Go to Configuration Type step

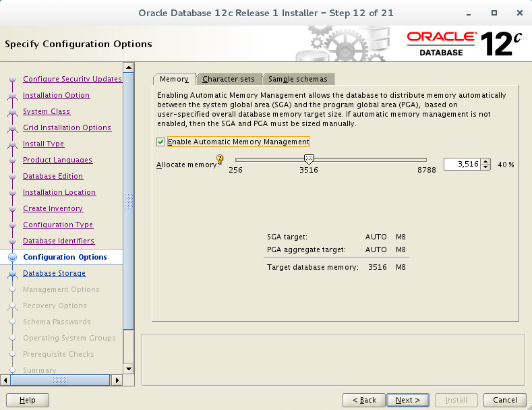click(x=58, y=225)
